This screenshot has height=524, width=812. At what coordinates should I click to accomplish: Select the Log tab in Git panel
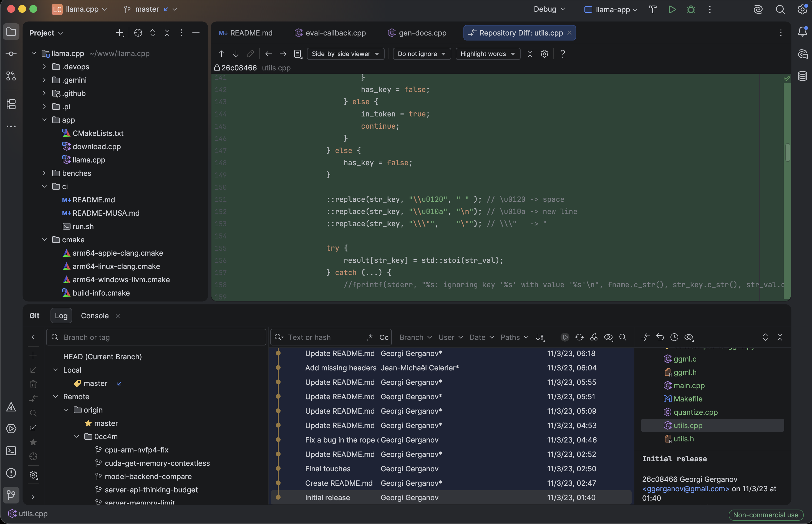(x=61, y=316)
